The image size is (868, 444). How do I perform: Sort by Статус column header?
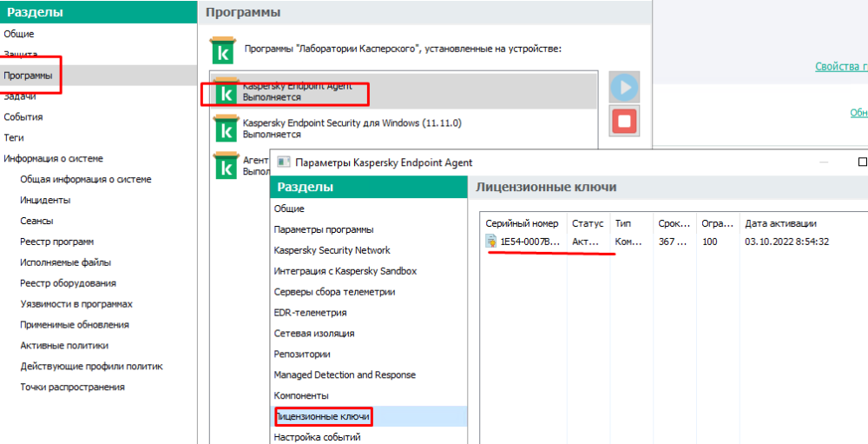point(588,223)
